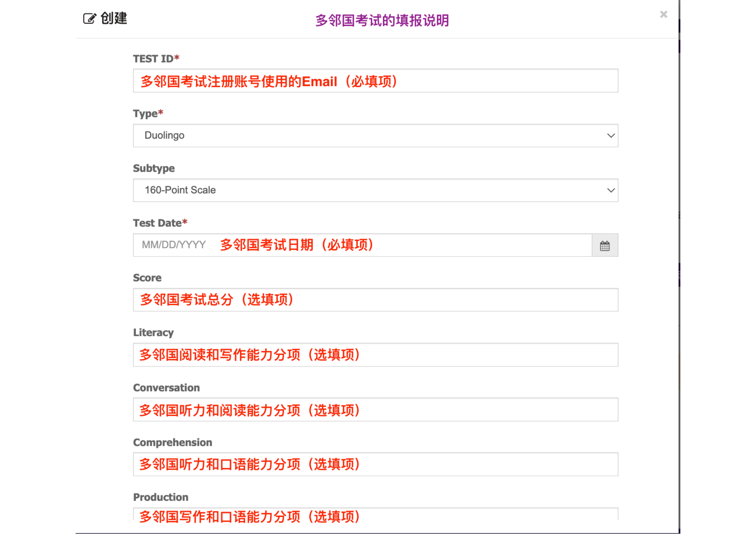Click the calendar icon for Test Date
Viewport: 756px width, 534px height.
[604, 246]
